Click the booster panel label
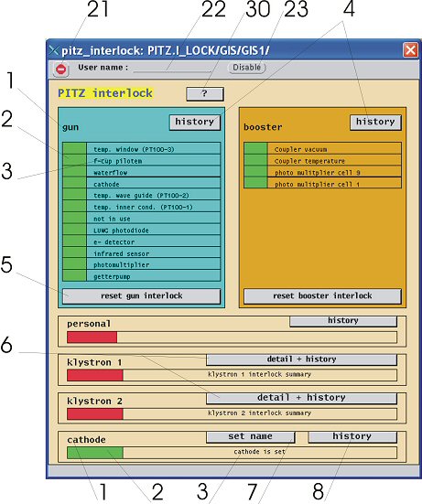 pos(263,127)
